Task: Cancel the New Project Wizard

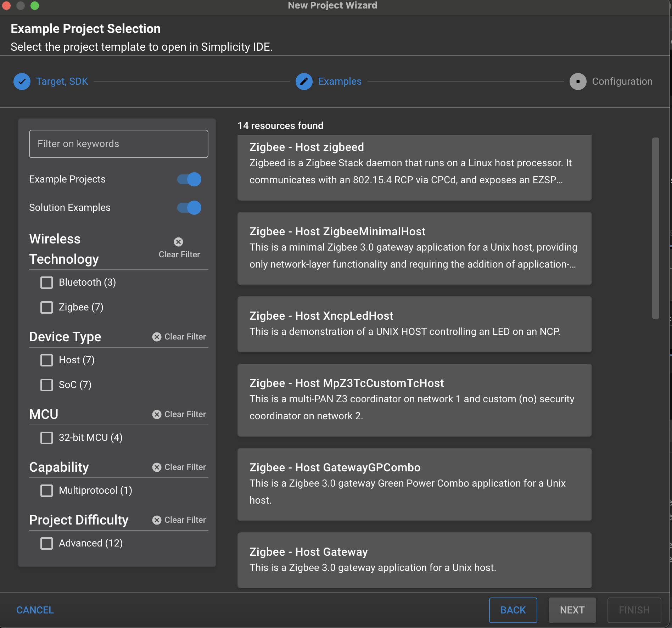Action: pyautogui.click(x=35, y=610)
